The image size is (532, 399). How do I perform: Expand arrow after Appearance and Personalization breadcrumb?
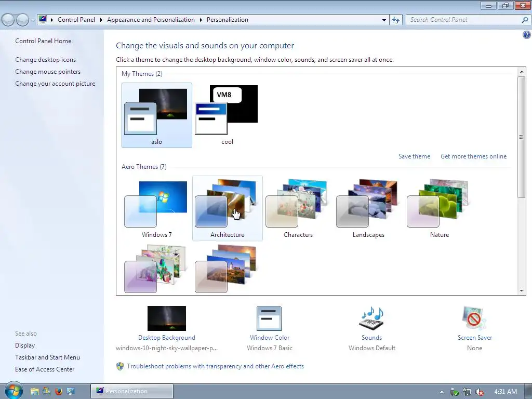pyautogui.click(x=201, y=20)
